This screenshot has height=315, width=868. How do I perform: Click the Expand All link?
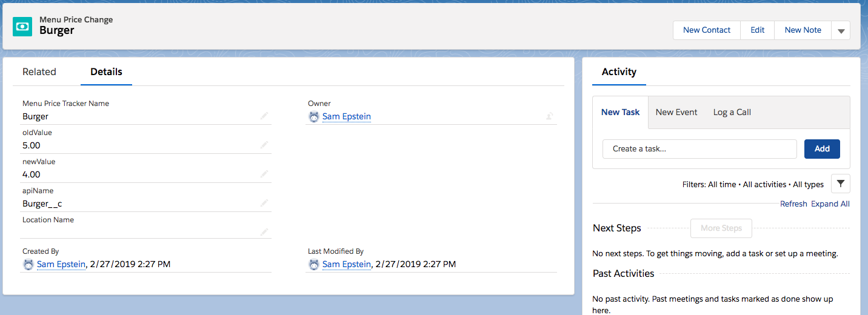[x=830, y=204]
